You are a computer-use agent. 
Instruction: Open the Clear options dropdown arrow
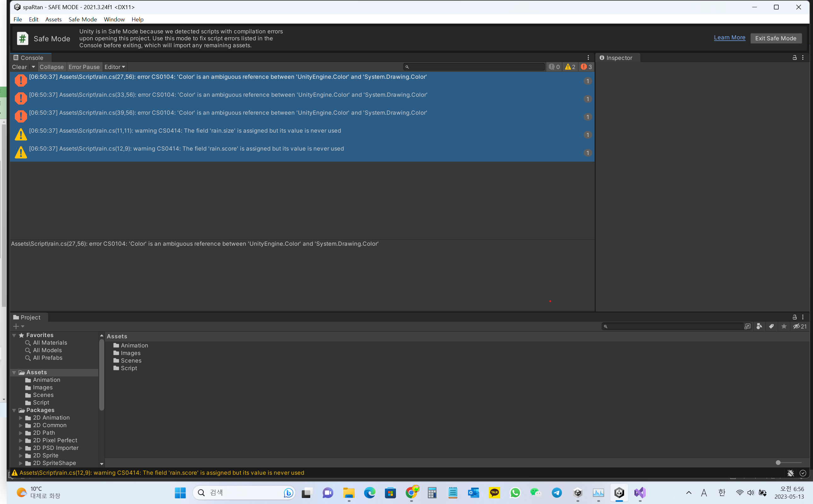pos(33,67)
